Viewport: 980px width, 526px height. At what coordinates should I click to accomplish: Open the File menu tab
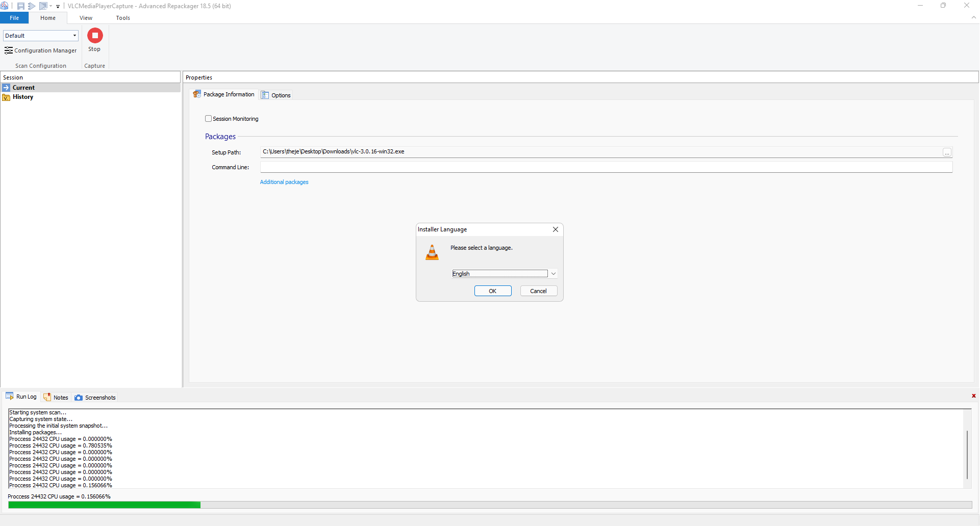coord(14,18)
